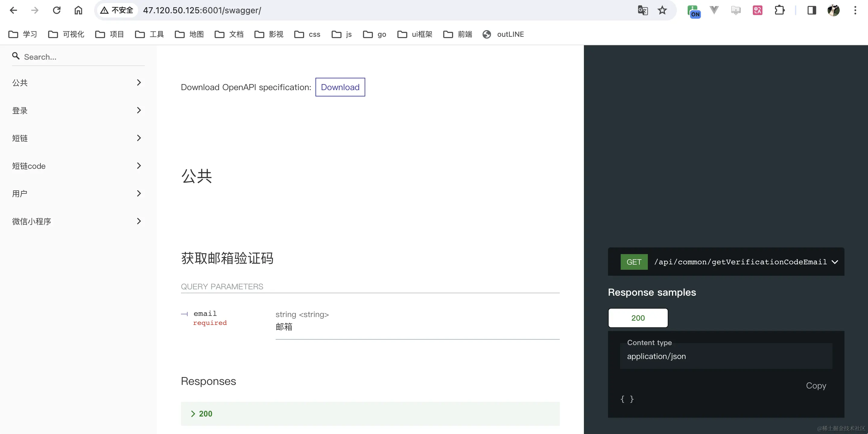The image size is (868, 434).
Task: Open the Chrome three-dot menu
Action: coord(855,11)
